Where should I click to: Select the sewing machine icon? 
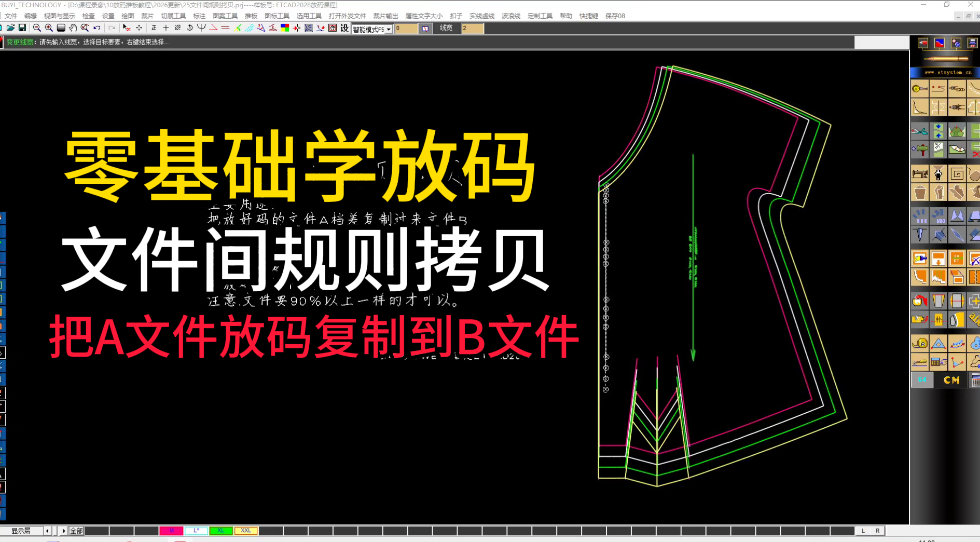pos(920,174)
